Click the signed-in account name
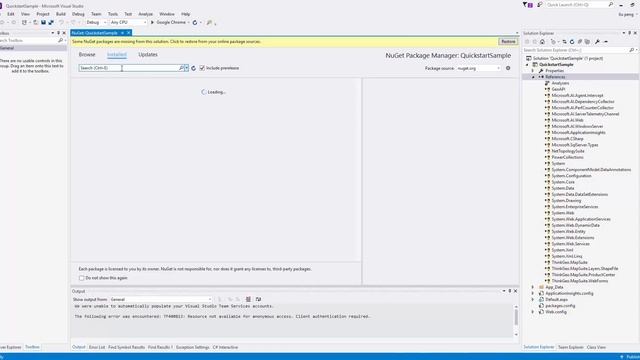Viewport: 640px width, 360px height. click(626, 14)
